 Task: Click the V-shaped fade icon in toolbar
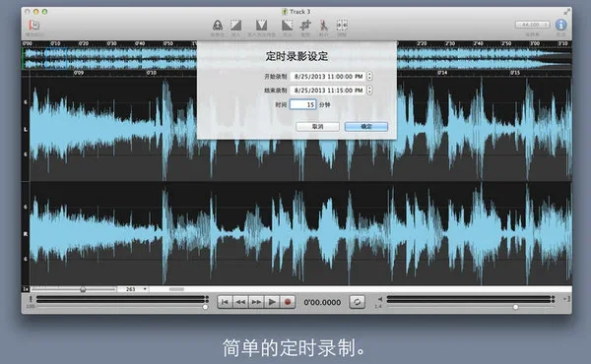[x=261, y=26]
